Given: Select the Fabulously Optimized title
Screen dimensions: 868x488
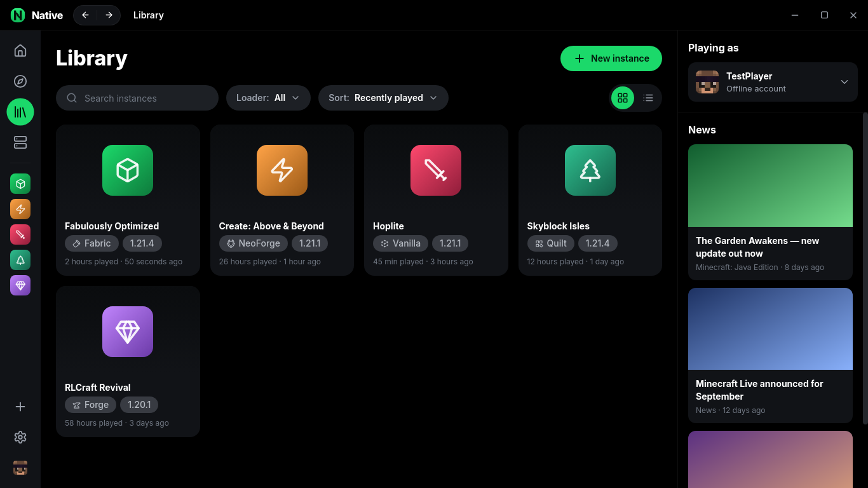Looking at the screenshot, I should (x=112, y=226).
